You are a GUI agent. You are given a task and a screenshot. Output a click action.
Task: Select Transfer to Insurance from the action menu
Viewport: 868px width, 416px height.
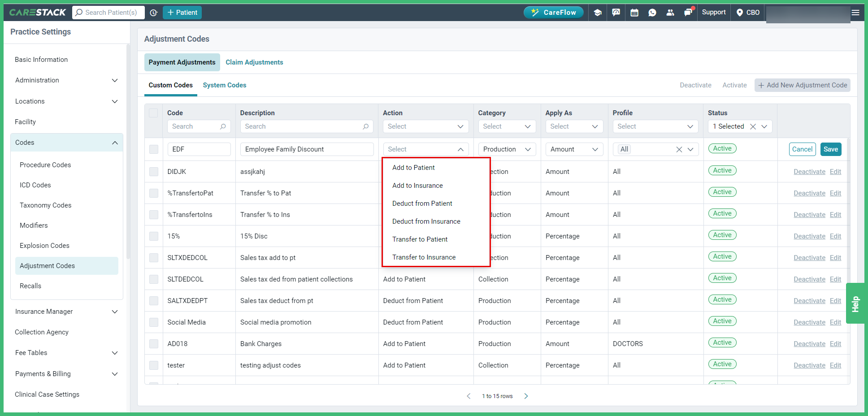[424, 257]
